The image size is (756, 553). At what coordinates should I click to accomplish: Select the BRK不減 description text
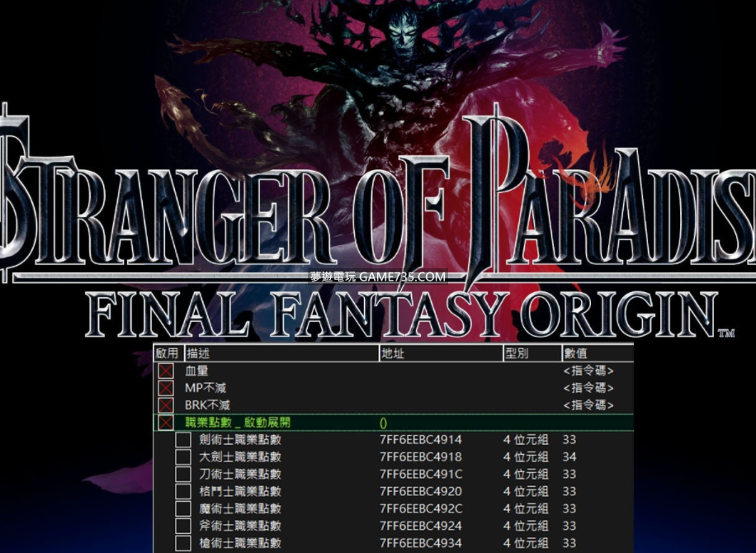(207, 405)
